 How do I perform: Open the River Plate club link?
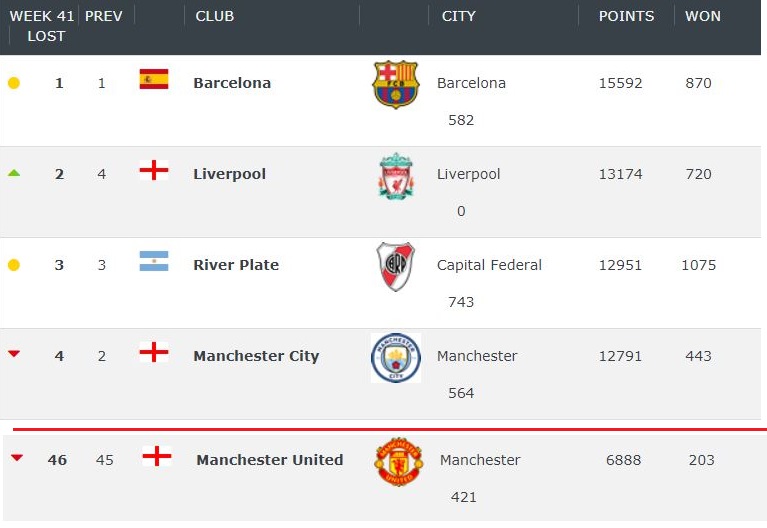click(236, 265)
